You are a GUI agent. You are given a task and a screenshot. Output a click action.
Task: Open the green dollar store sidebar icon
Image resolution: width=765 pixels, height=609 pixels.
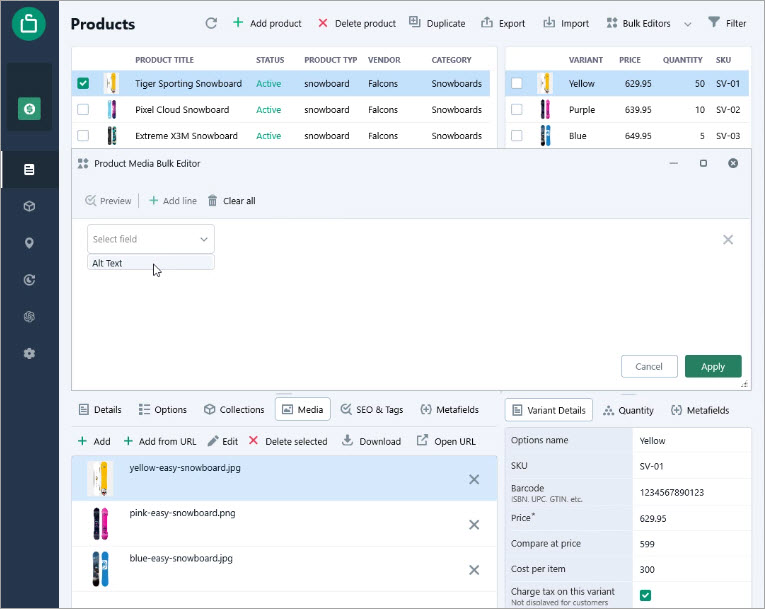click(29, 108)
